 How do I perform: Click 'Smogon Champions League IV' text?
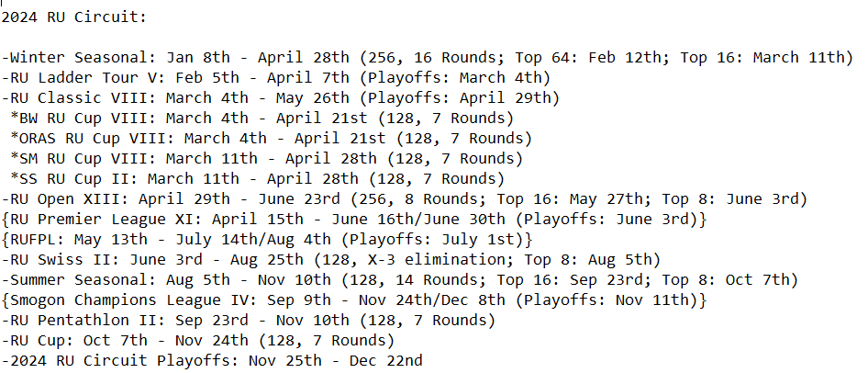click(133, 300)
